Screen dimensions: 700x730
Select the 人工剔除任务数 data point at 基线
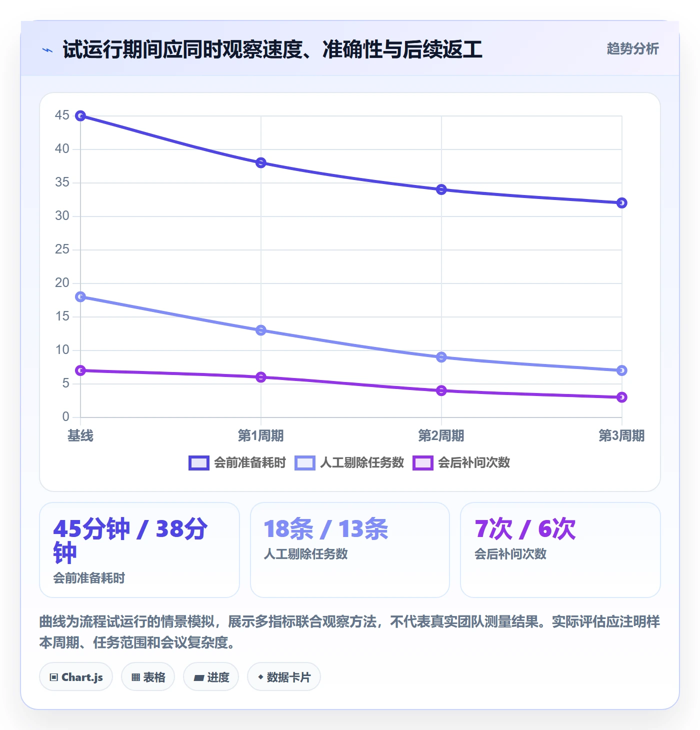point(80,297)
